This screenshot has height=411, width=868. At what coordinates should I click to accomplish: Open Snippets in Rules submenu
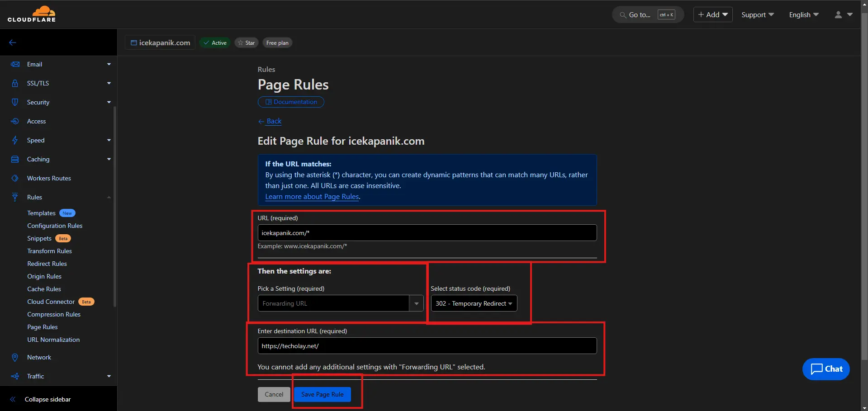pyautogui.click(x=39, y=238)
